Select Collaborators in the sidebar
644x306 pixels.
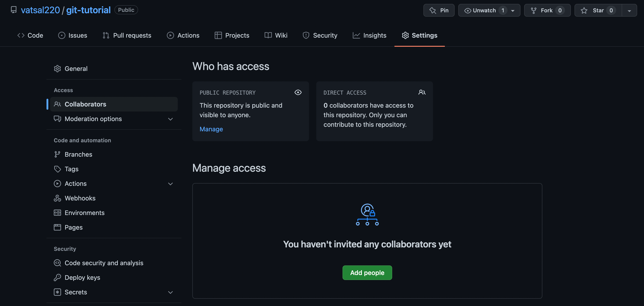(x=114, y=104)
